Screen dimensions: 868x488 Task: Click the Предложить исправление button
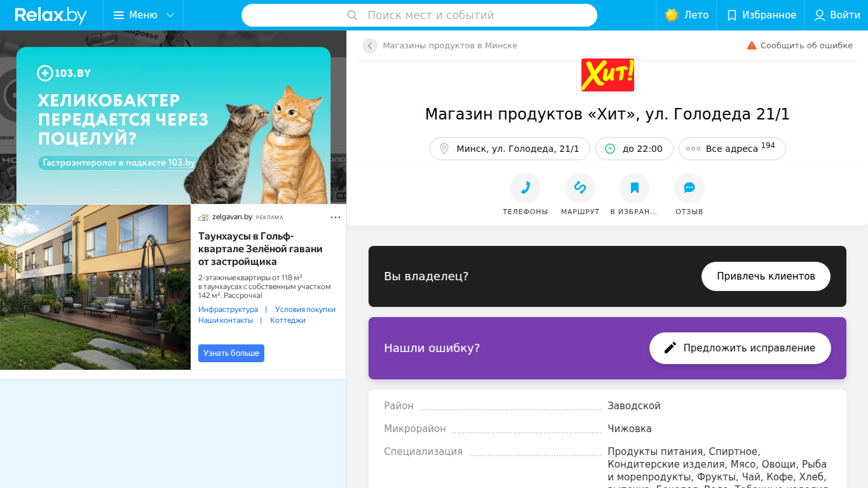pos(740,348)
